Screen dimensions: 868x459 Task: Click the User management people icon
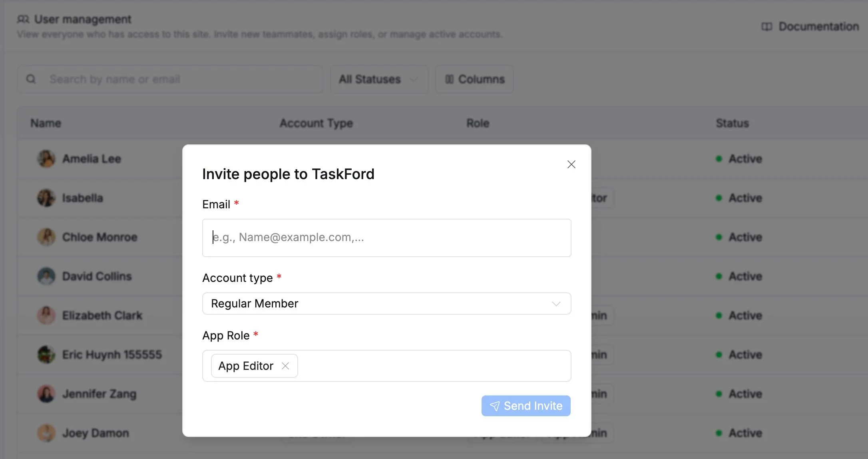coord(23,19)
